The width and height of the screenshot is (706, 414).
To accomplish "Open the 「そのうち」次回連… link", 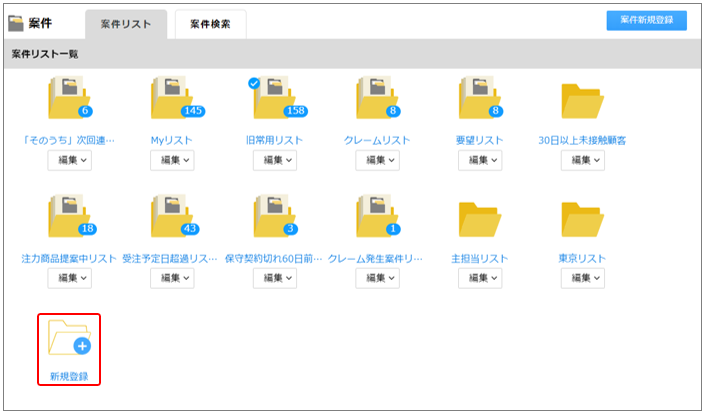I will point(69,141).
